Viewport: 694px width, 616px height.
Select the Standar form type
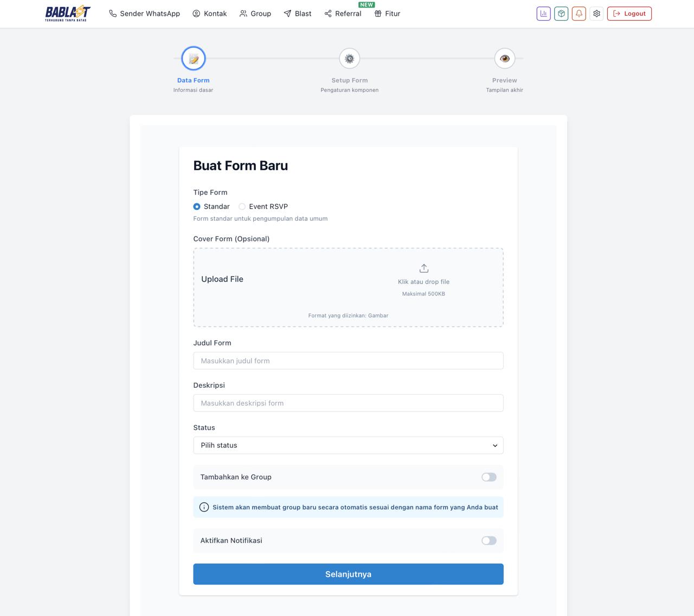click(x=197, y=207)
